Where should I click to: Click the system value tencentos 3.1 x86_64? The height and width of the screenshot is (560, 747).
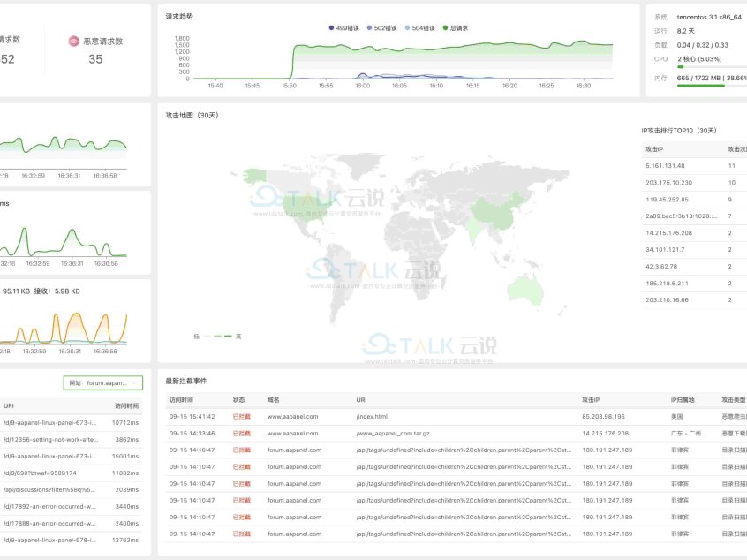pos(709,17)
